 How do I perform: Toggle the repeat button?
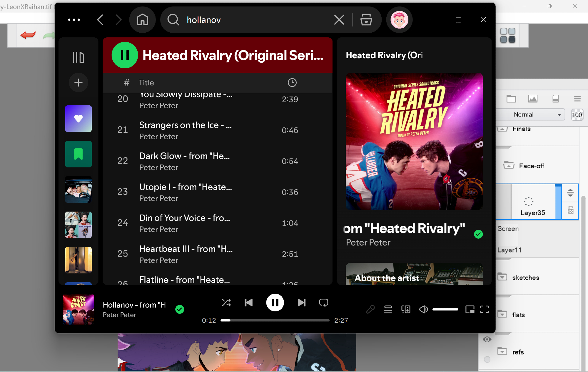[x=323, y=303]
